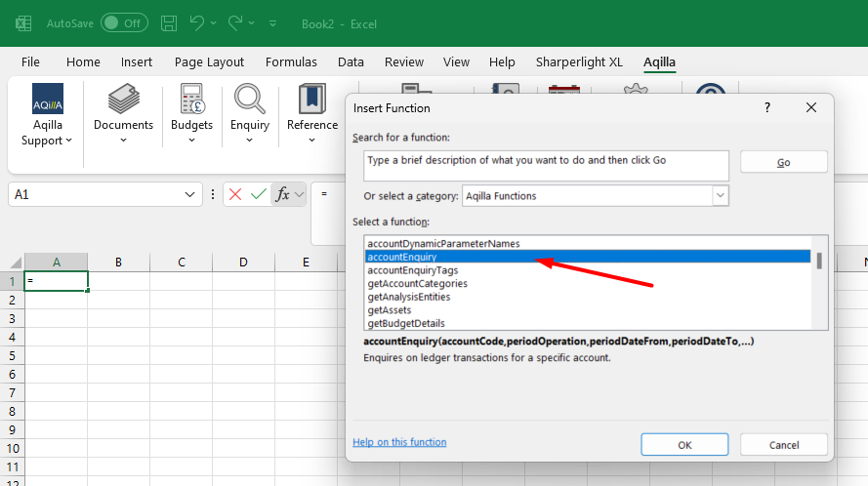Expand the Customize Quick Access Toolbar menu
This screenshot has width=868, height=486.
(x=272, y=23)
